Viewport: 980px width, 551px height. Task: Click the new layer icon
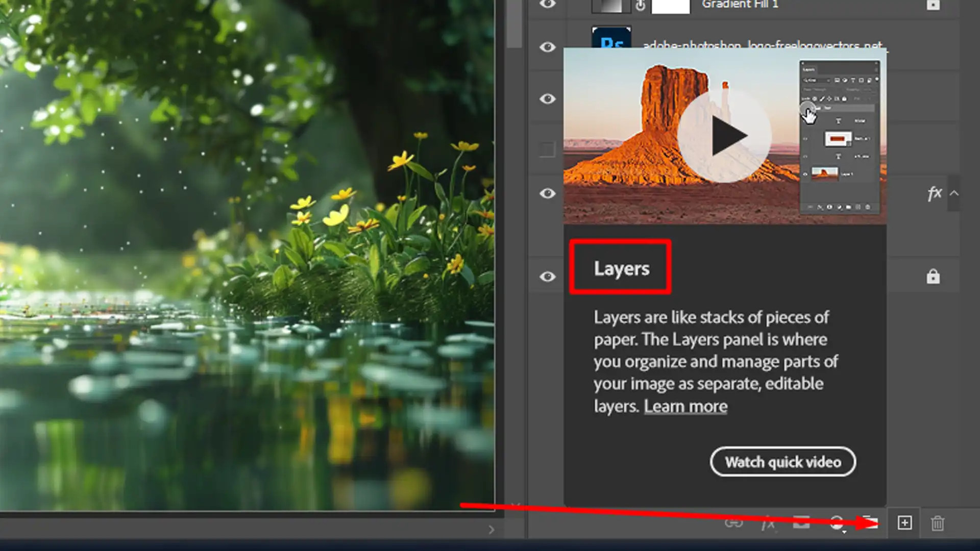[x=904, y=523]
